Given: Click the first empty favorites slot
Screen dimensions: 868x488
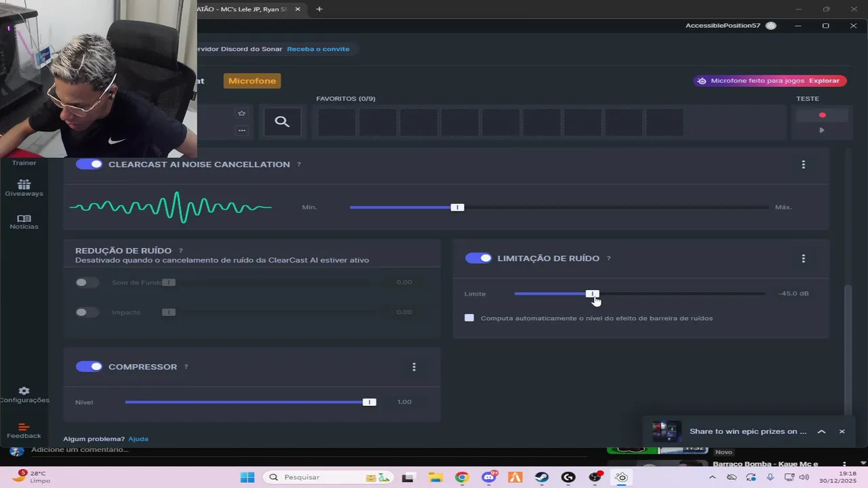Looking at the screenshot, I should click(x=336, y=122).
